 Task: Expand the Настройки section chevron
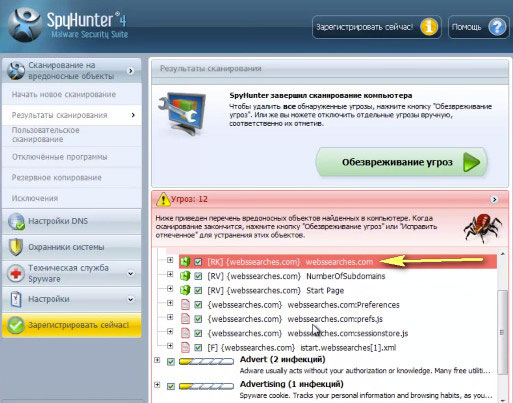pyautogui.click(x=131, y=299)
